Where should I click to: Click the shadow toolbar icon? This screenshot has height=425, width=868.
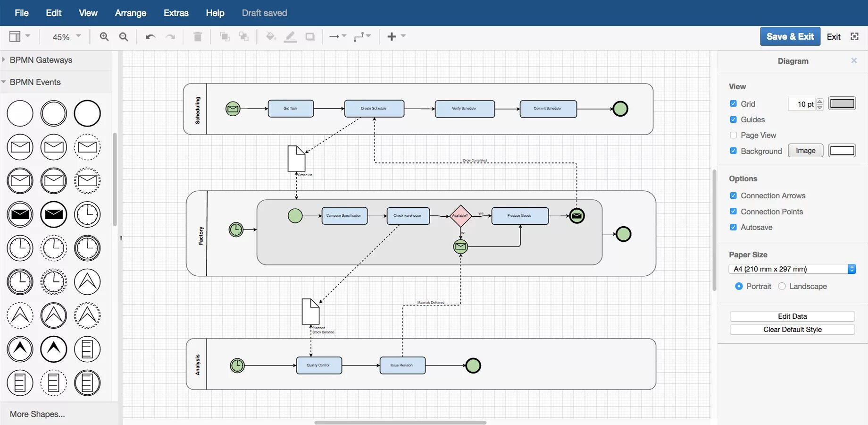tap(310, 37)
